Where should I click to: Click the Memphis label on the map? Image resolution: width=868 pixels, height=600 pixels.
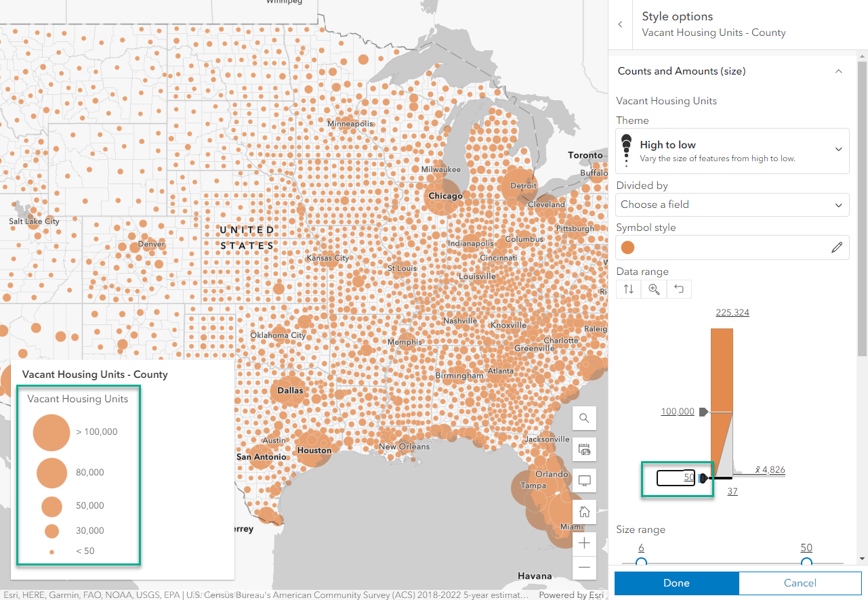click(405, 342)
